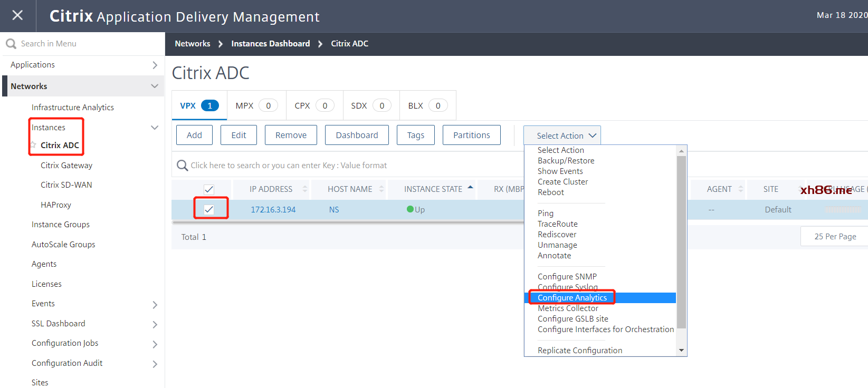Click the action list vertical scrollbar thumb
868x388 pixels.
pyautogui.click(x=681, y=242)
